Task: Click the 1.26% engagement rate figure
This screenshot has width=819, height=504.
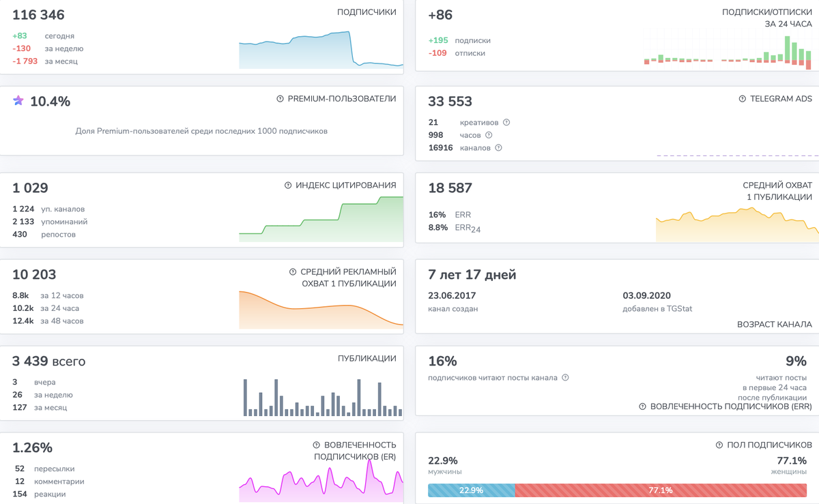Action: 32,447
